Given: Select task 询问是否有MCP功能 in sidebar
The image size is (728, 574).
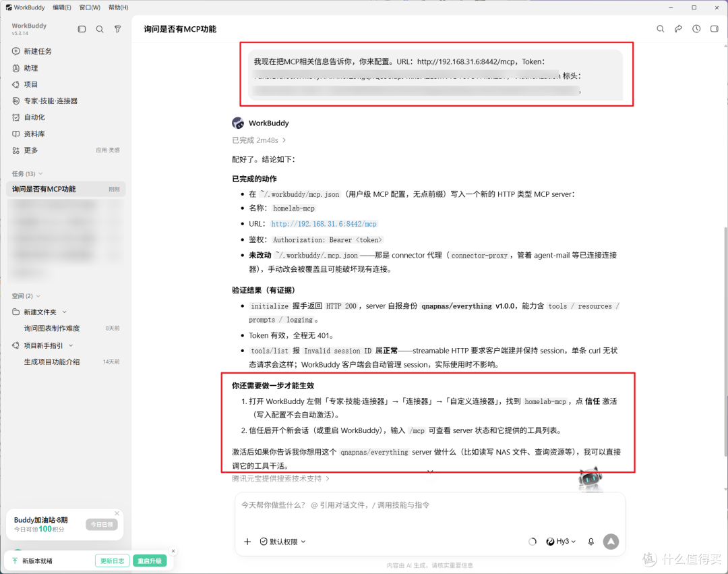Looking at the screenshot, I should 66,189.
